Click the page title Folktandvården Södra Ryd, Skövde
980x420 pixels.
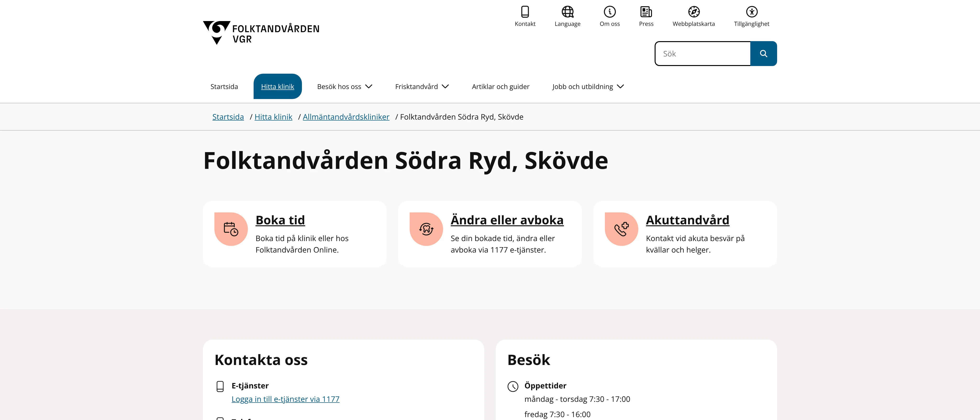click(x=406, y=161)
